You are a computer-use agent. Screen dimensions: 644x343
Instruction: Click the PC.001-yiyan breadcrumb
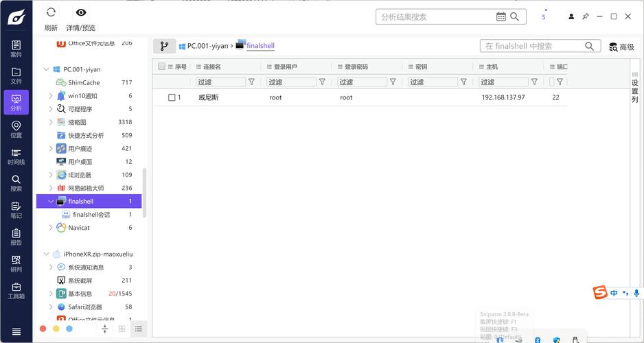[x=208, y=46]
